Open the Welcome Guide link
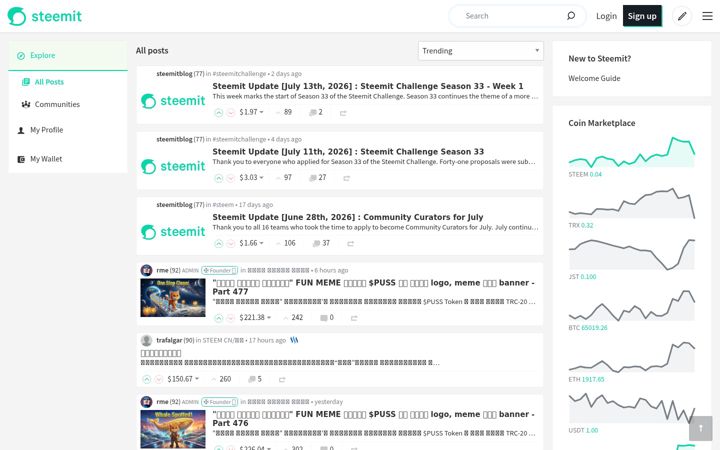Screen dimensions: 720x450 pyautogui.click(x=594, y=79)
